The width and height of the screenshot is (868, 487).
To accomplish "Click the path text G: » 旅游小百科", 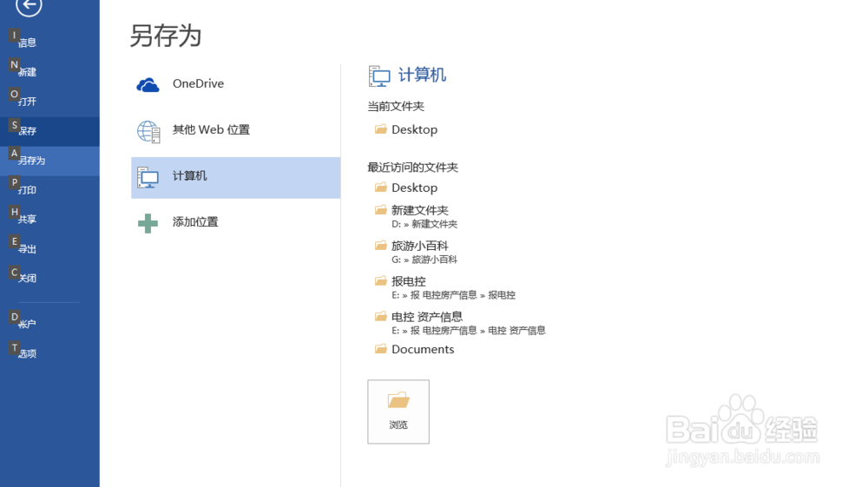I will pos(424,260).
